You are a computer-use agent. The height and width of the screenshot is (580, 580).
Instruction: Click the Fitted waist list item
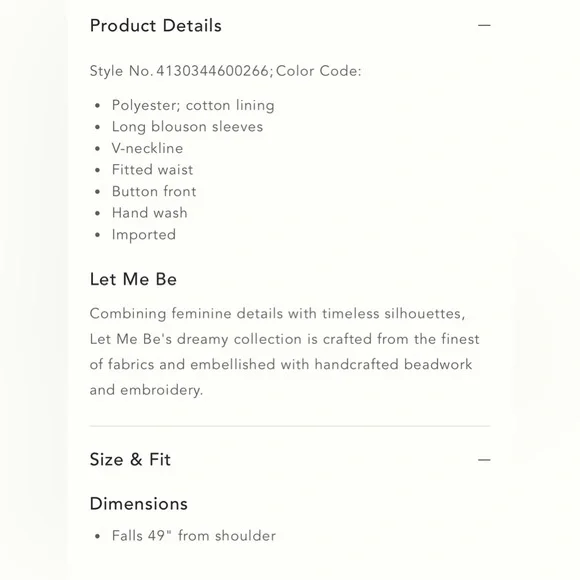(x=152, y=170)
